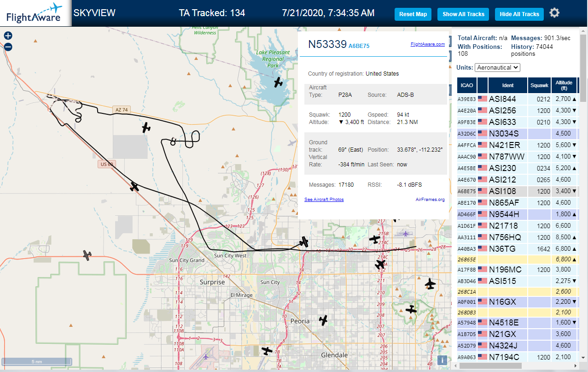Select aircraft icon east of Peoria label

[324, 320]
